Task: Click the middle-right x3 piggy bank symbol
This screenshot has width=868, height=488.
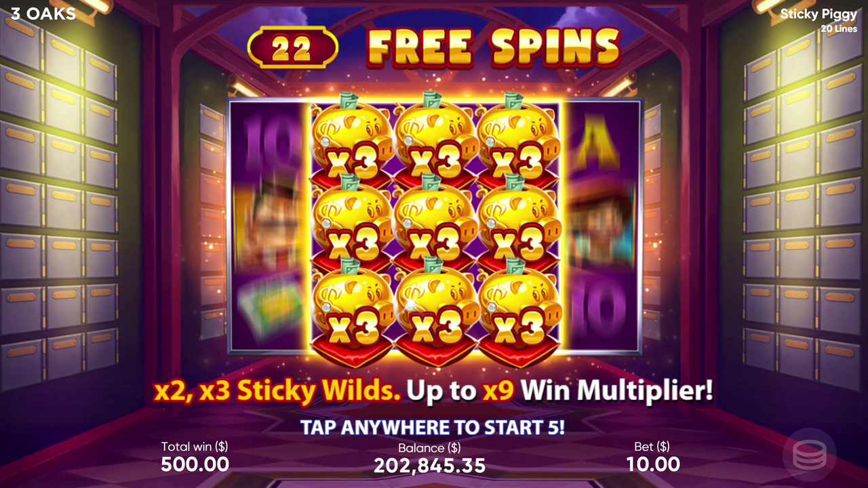Action: click(x=518, y=224)
